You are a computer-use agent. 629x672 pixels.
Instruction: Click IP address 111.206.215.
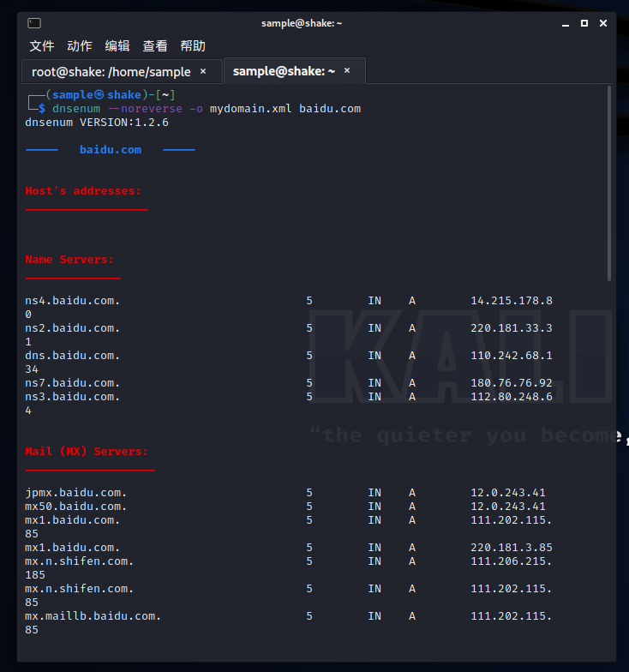tap(511, 561)
